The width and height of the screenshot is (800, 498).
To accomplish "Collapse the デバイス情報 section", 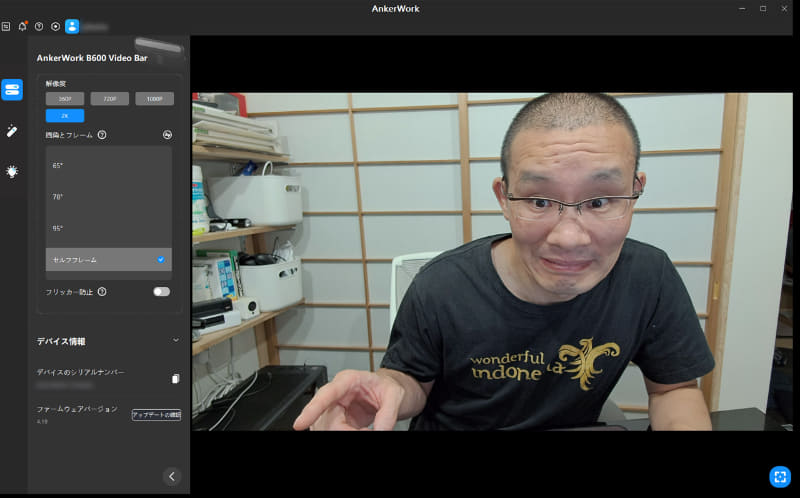I will (176, 340).
